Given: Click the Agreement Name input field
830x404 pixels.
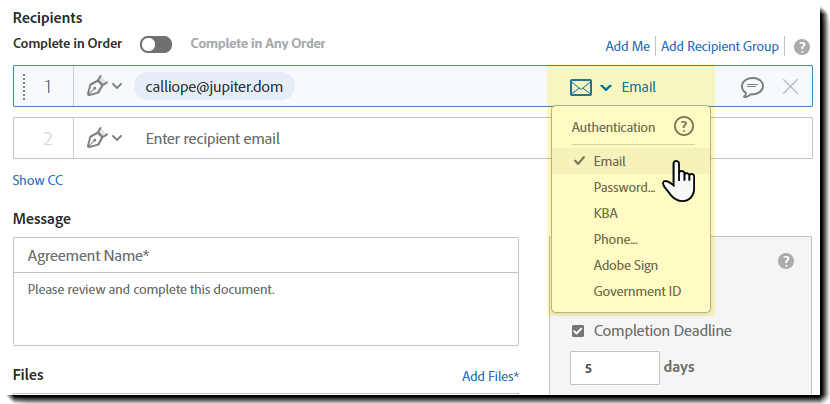Looking at the screenshot, I should coord(265,256).
